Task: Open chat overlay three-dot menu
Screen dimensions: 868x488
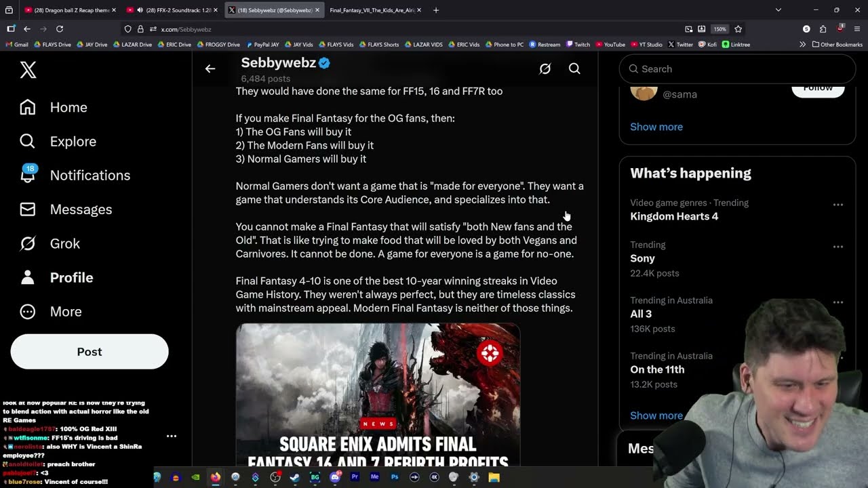Action: coord(172,436)
